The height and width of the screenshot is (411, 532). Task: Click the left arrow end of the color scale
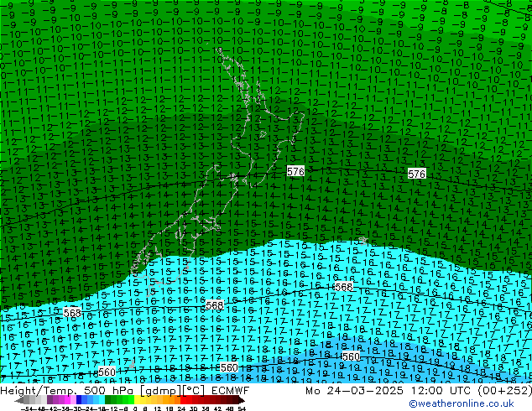click(18, 401)
